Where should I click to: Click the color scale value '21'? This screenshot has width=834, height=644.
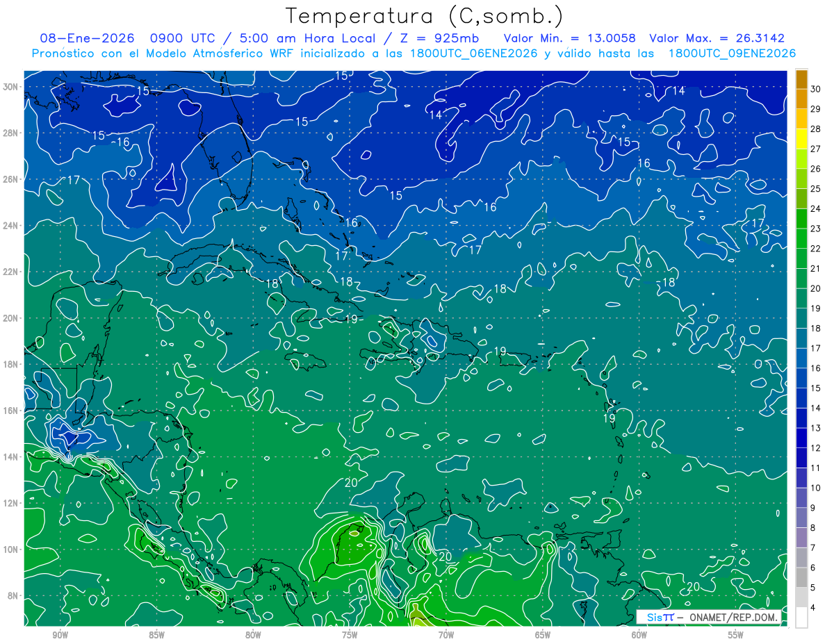point(815,269)
